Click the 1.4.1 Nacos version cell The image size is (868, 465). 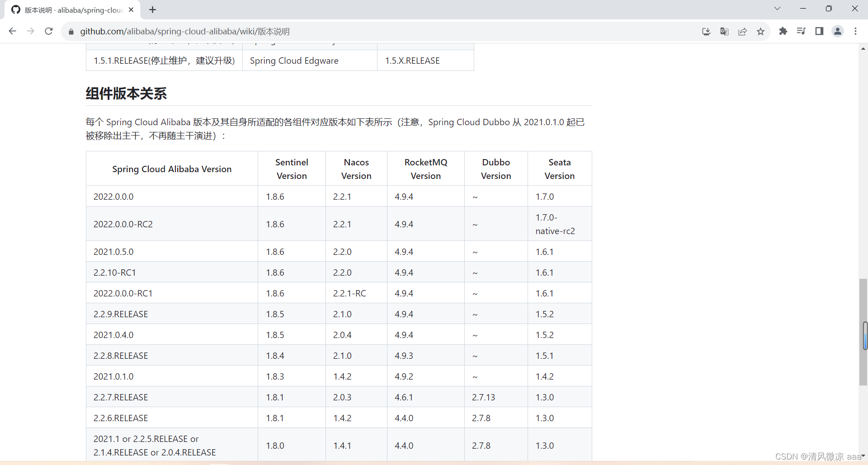pos(356,446)
